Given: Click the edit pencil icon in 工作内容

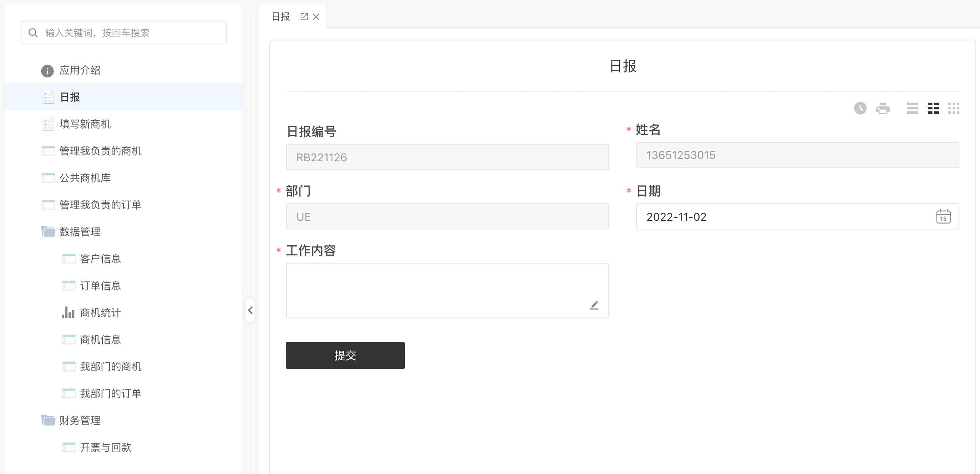Looking at the screenshot, I should [594, 305].
